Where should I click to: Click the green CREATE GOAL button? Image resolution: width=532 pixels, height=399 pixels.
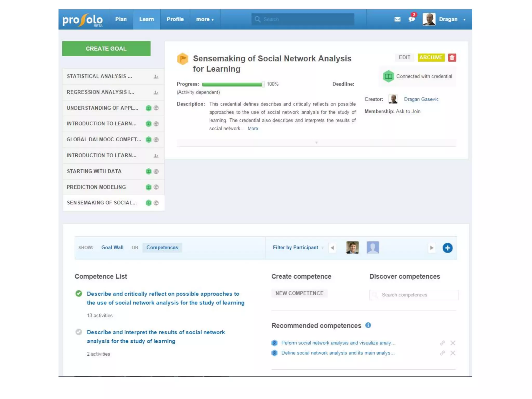point(106,49)
